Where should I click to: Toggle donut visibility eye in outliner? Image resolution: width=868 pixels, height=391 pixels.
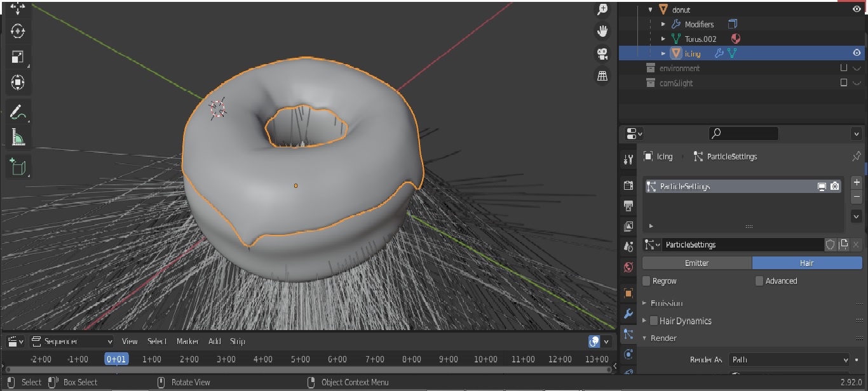point(857,10)
